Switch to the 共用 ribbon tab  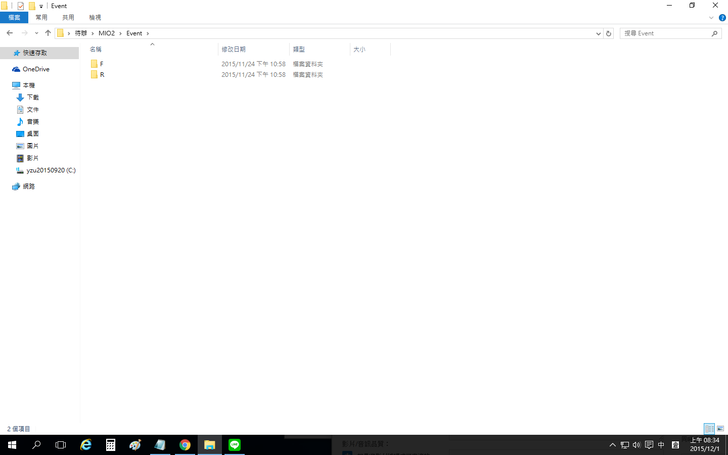click(x=68, y=18)
